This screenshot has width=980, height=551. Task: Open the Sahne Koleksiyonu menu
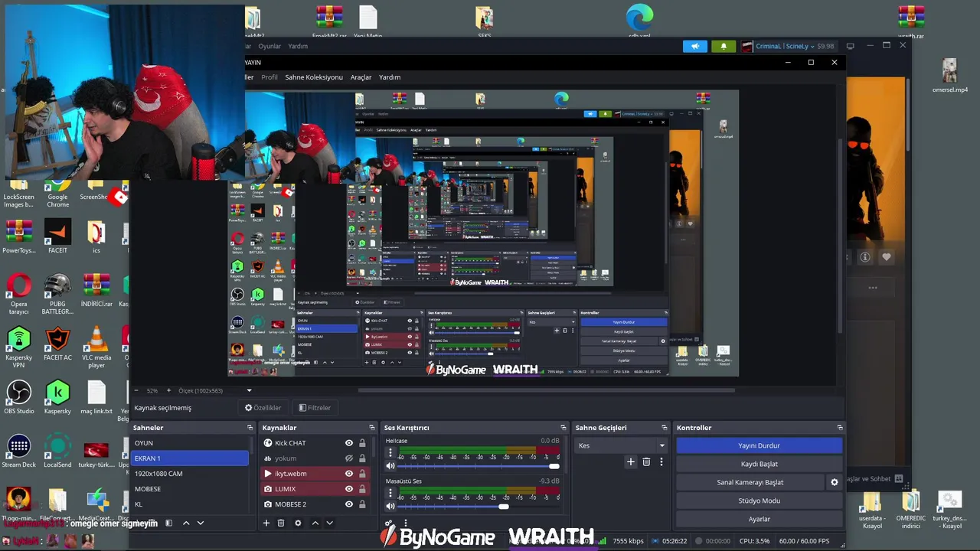[314, 77]
